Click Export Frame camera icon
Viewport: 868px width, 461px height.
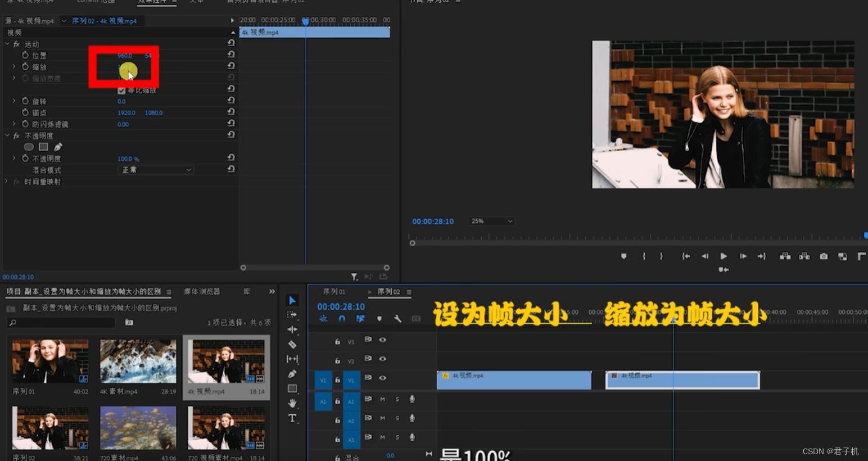coord(824,256)
